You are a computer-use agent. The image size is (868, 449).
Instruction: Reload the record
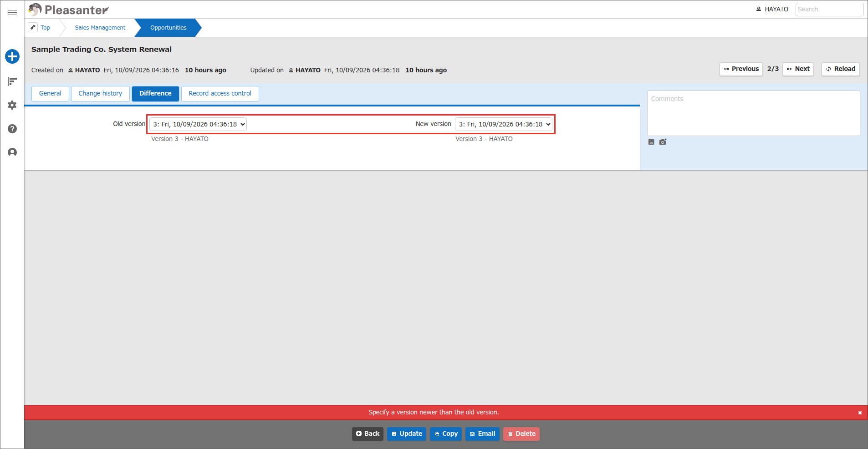841,69
